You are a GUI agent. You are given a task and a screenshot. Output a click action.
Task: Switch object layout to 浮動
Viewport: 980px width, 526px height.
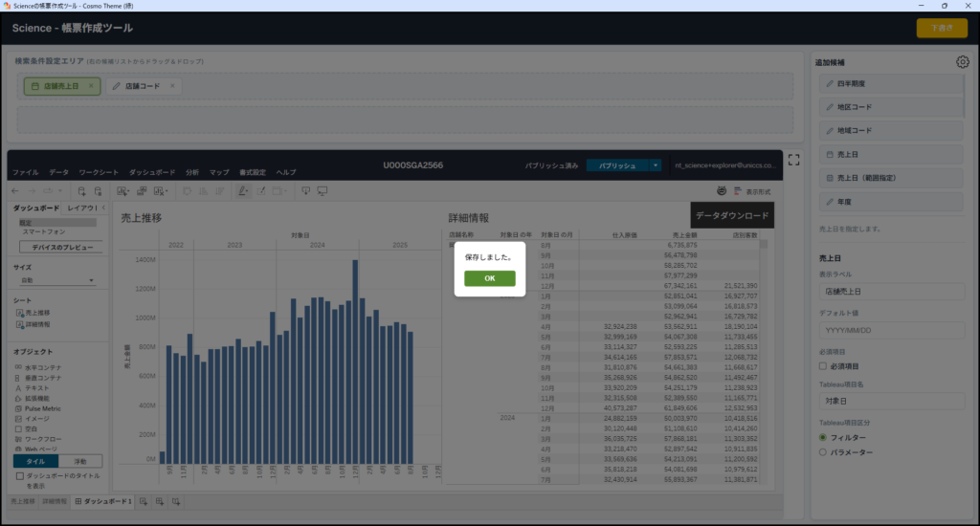(80, 461)
